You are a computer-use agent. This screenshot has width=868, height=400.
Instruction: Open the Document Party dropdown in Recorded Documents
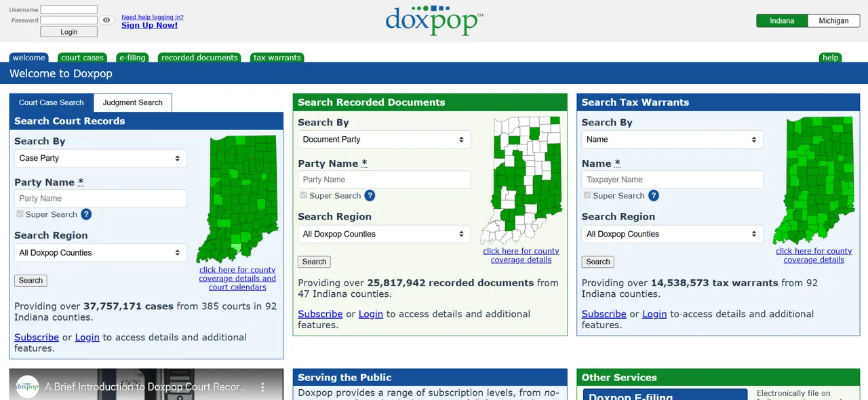coord(384,139)
